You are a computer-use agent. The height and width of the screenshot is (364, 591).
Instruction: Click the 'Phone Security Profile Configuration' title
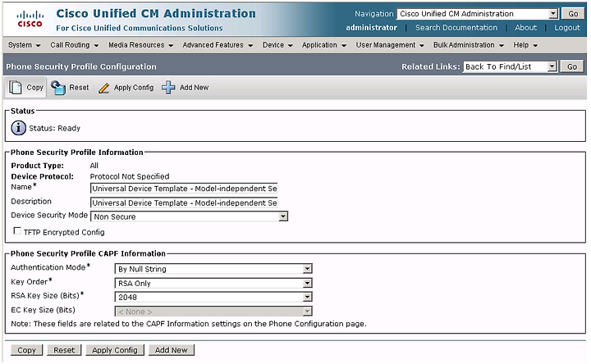81,66
